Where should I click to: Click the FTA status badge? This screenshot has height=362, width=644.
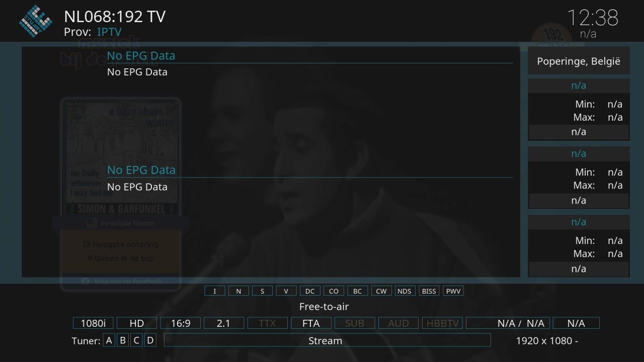(x=311, y=323)
